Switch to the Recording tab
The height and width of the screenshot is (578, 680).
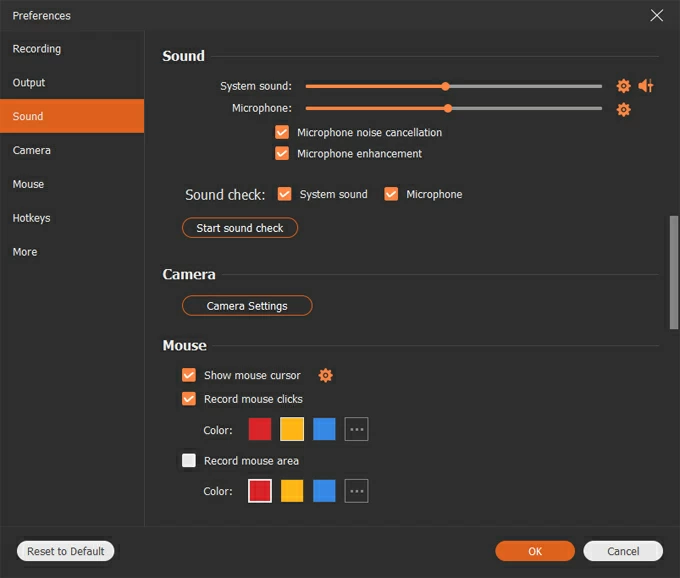coord(37,49)
